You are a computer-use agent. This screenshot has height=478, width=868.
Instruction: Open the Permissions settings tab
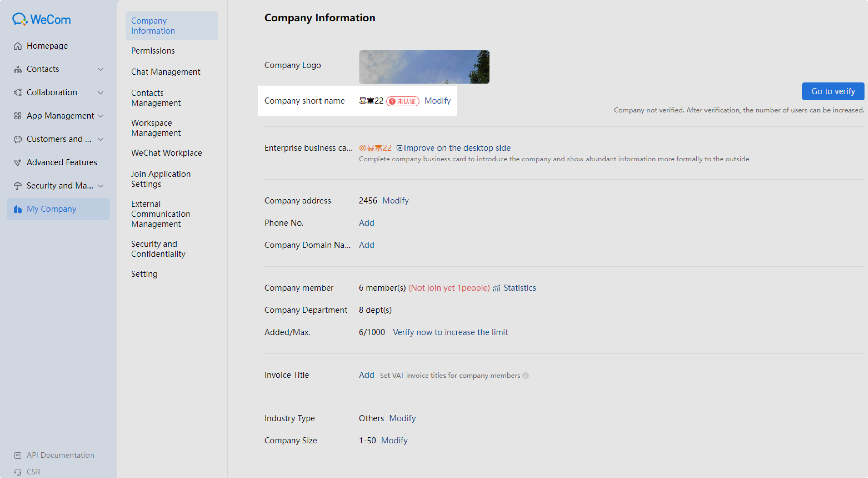(153, 51)
